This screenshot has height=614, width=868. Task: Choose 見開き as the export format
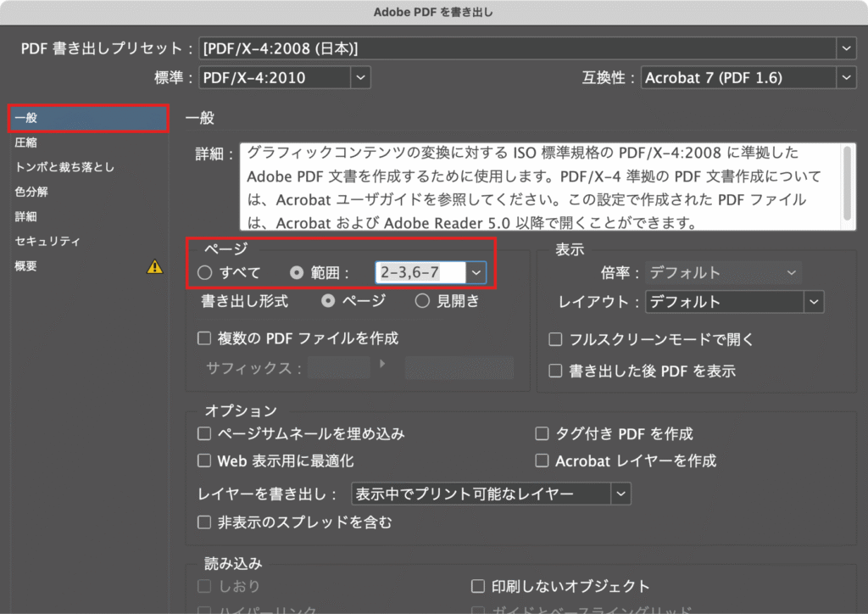tap(422, 300)
